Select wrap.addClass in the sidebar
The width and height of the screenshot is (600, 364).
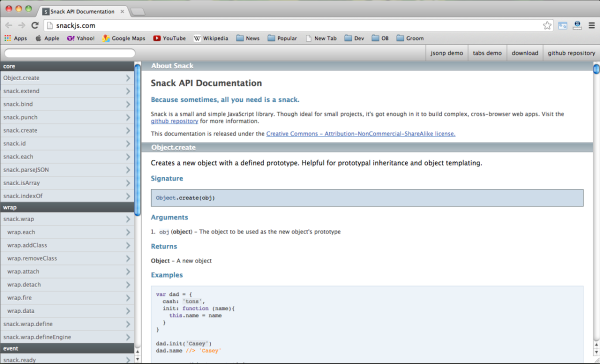(x=67, y=245)
